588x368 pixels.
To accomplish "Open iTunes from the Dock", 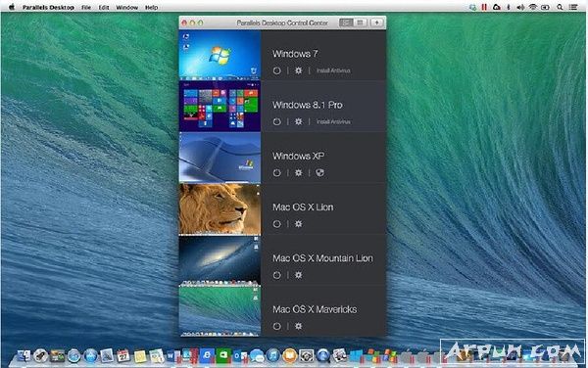I will pos(273,355).
